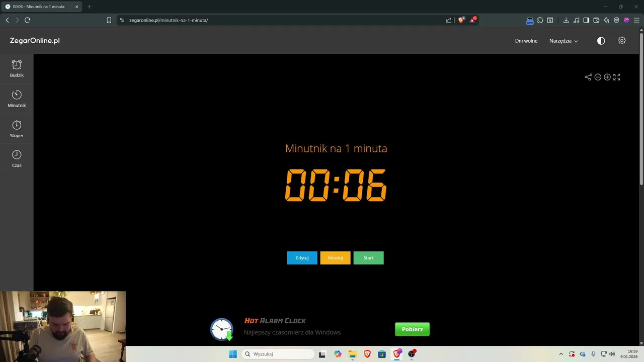
Task: Start the timer
Action: tap(368, 258)
